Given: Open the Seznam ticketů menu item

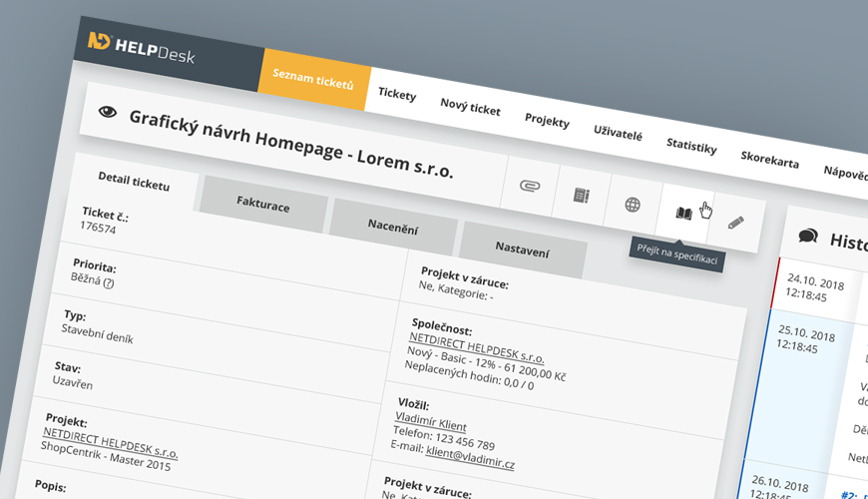Looking at the screenshot, I should [x=313, y=82].
